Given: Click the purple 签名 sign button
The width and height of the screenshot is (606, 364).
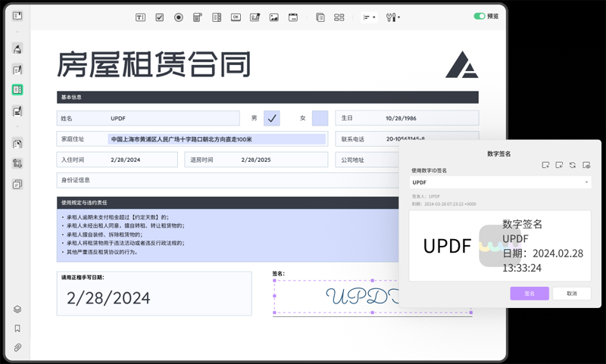Looking at the screenshot, I should 529,294.
